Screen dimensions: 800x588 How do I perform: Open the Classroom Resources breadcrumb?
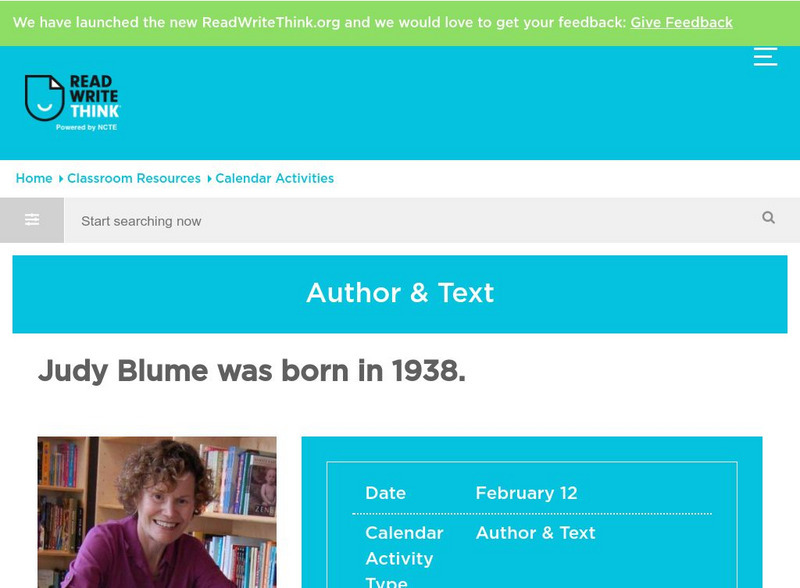pos(134,178)
